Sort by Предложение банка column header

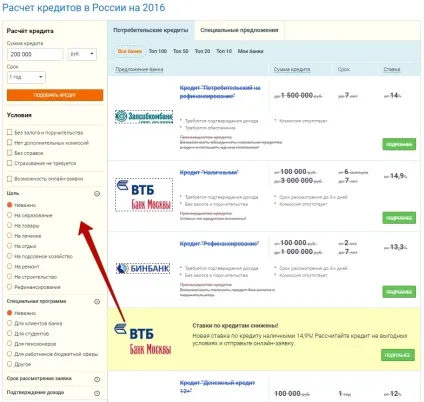click(139, 69)
